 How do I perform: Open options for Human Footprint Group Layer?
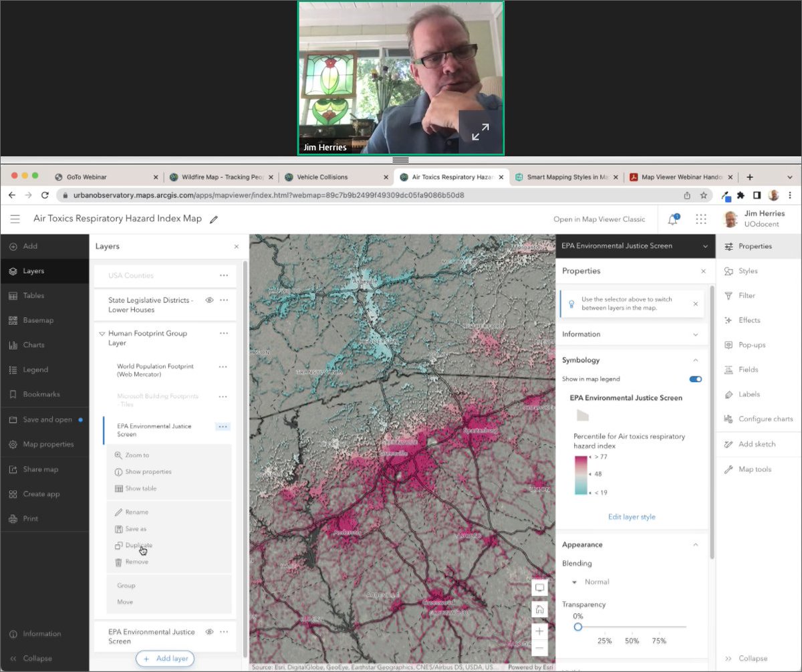pos(224,333)
